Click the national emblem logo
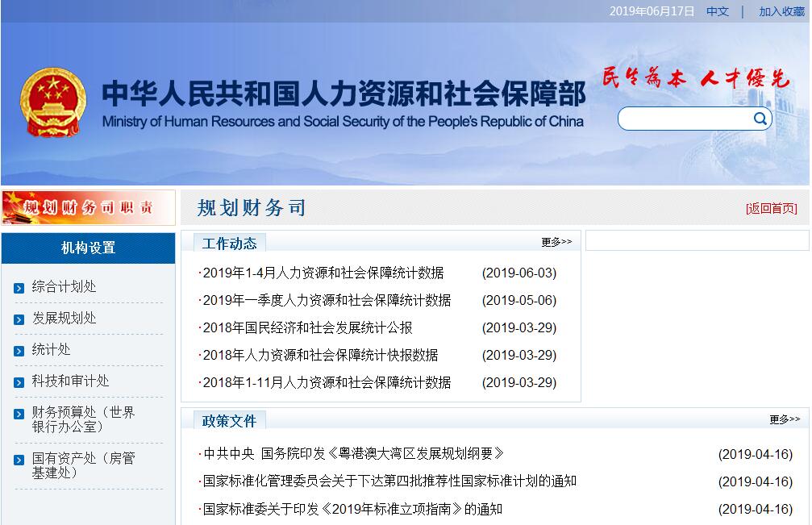This screenshot has width=812, height=525. (x=52, y=102)
